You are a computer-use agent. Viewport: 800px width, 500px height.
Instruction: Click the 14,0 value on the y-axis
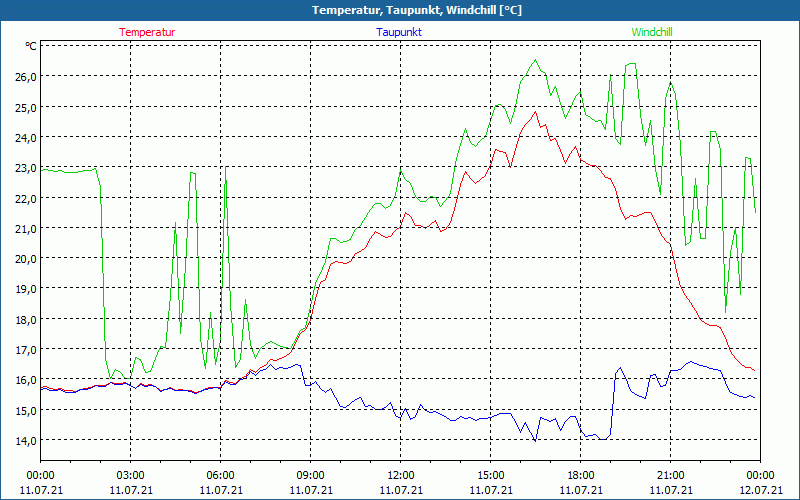pyautogui.click(x=25, y=440)
